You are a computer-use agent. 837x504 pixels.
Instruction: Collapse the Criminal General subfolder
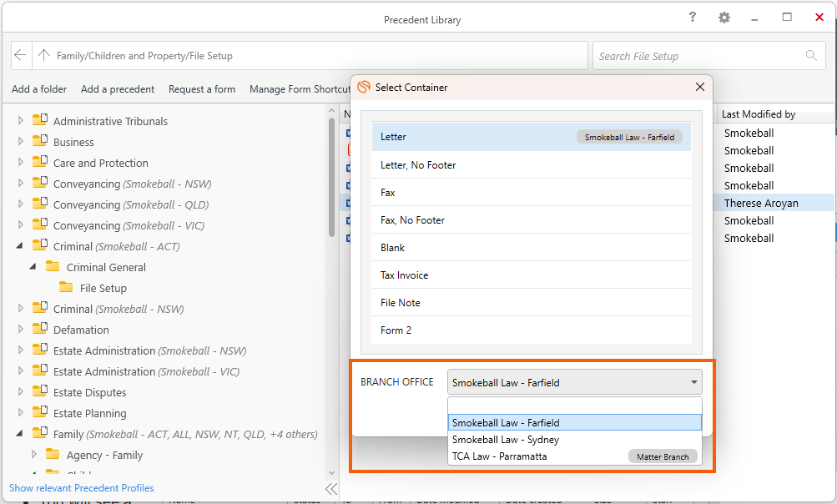click(x=33, y=267)
